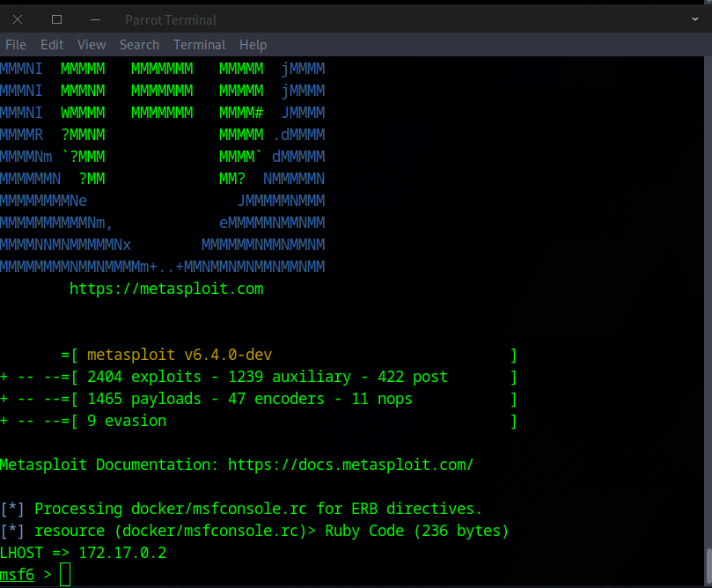Click the terminal vertical scrollbar thumb
The height and width of the screenshot is (588, 712).
[x=708, y=567]
